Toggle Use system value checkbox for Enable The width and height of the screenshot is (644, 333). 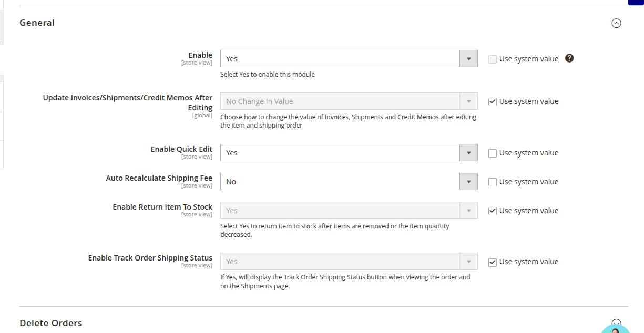point(493,59)
